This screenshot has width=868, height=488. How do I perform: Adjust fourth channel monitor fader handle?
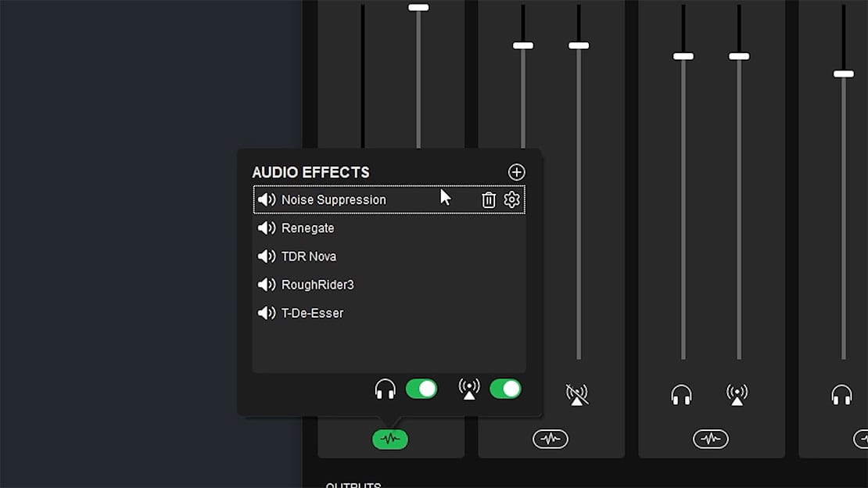(x=844, y=74)
